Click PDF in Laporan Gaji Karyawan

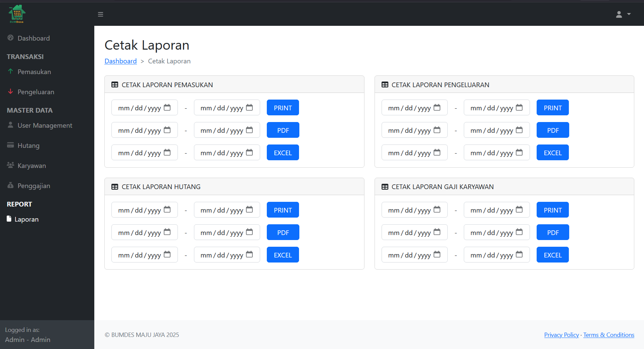(x=553, y=232)
